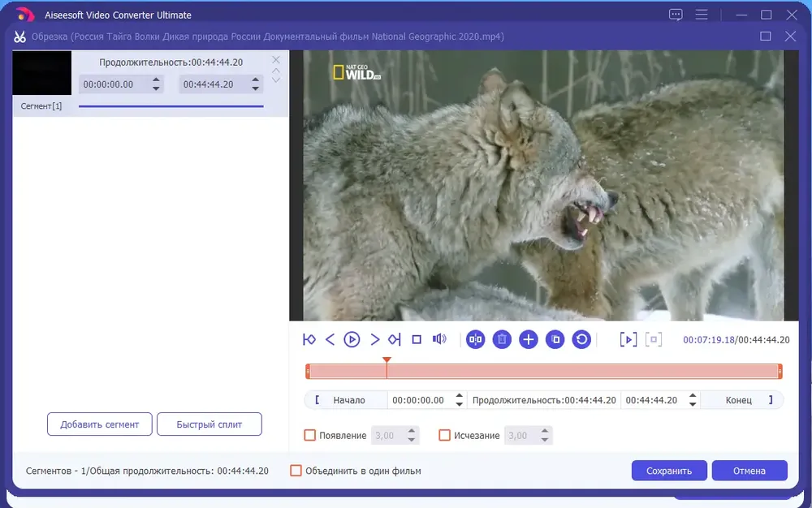812x508 pixels.
Task: Add segment with plus icon
Action: point(529,340)
